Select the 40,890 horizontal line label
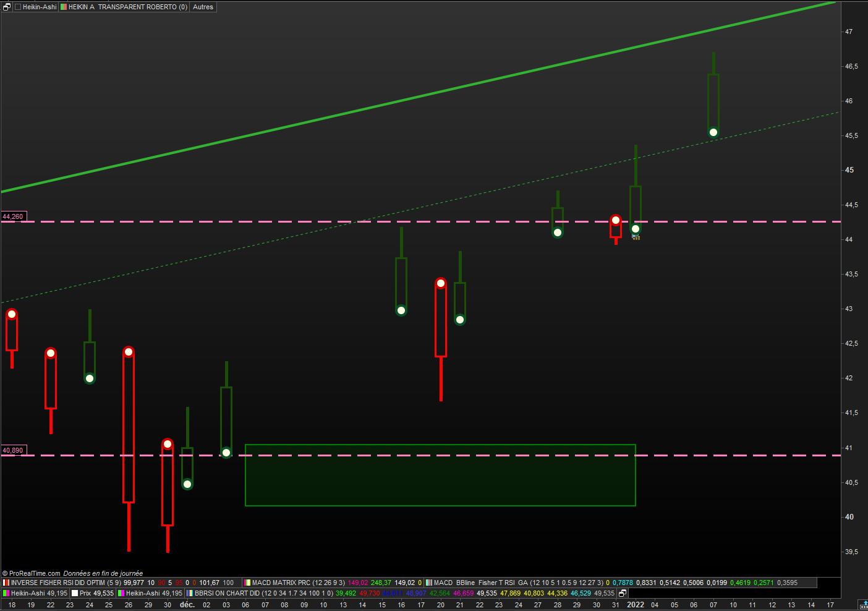868x611 pixels. click(x=13, y=450)
